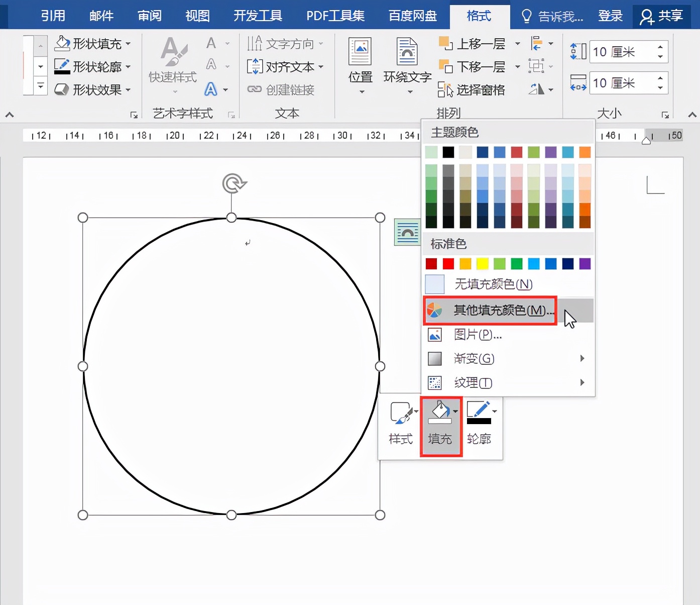The width and height of the screenshot is (700, 605).
Task: Click the Login (登录) button
Action: click(610, 16)
